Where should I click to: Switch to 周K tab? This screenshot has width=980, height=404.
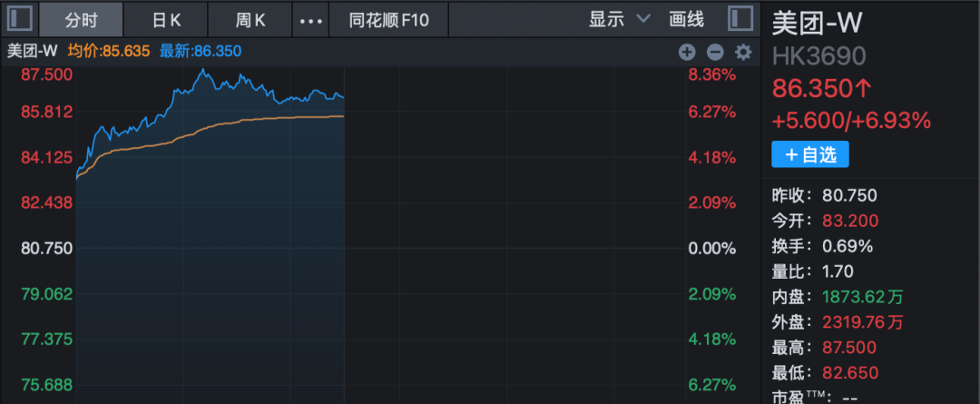pos(250,20)
